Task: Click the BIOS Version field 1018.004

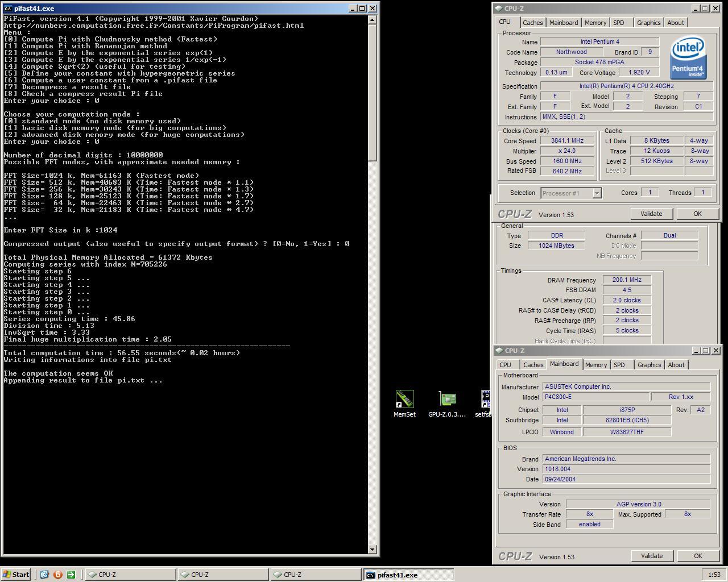Action: pyautogui.click(x=626, y=469)
